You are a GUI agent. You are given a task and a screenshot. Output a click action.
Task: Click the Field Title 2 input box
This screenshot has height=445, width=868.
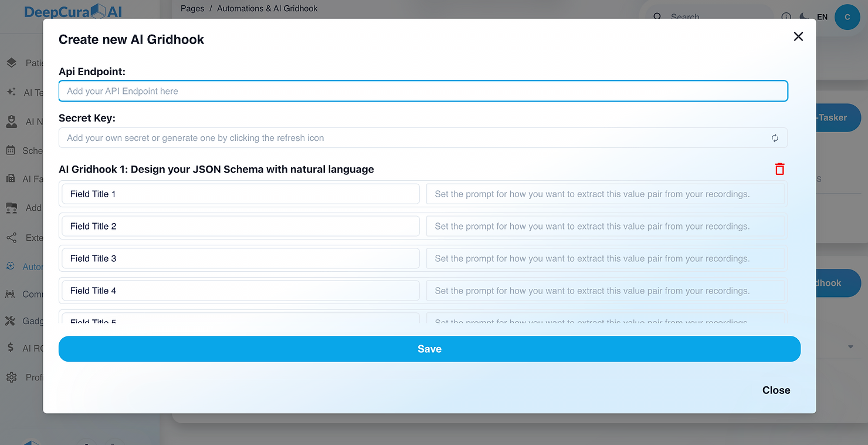(x=240, y=226)
